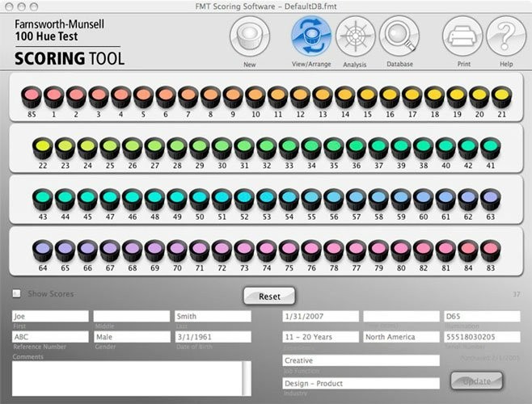Select color cap number 10

click(255, 97)
